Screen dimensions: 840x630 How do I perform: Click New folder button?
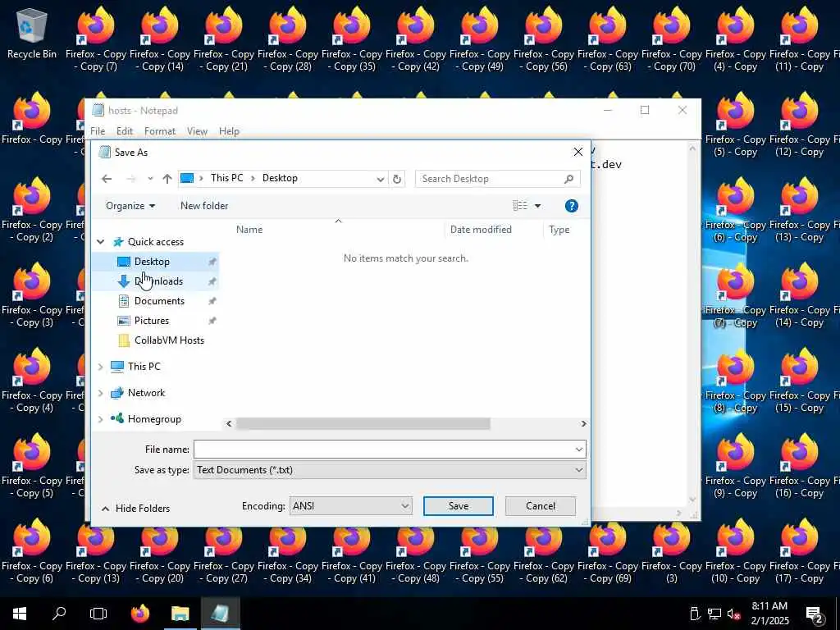(x=204, y=206)
